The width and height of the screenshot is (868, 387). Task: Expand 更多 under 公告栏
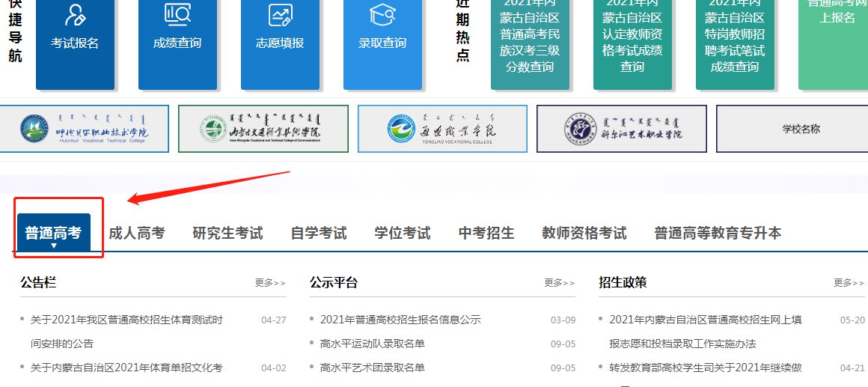(x=270, y=283)
